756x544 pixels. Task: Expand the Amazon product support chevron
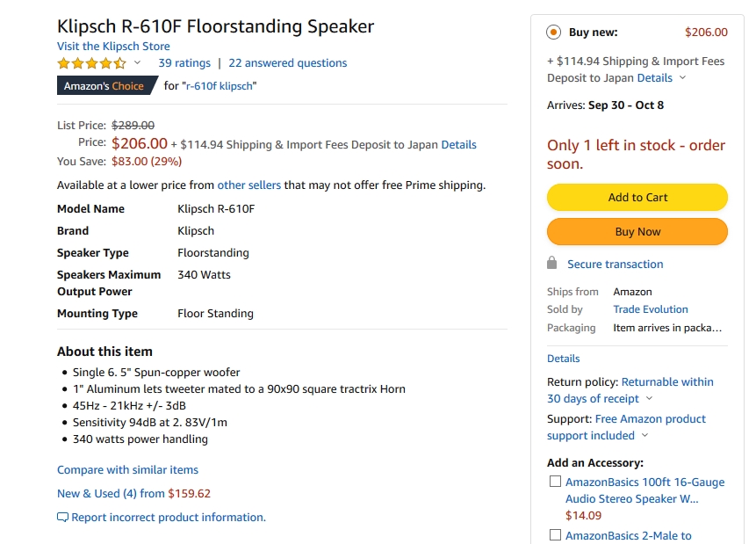[x=645, y=436]
